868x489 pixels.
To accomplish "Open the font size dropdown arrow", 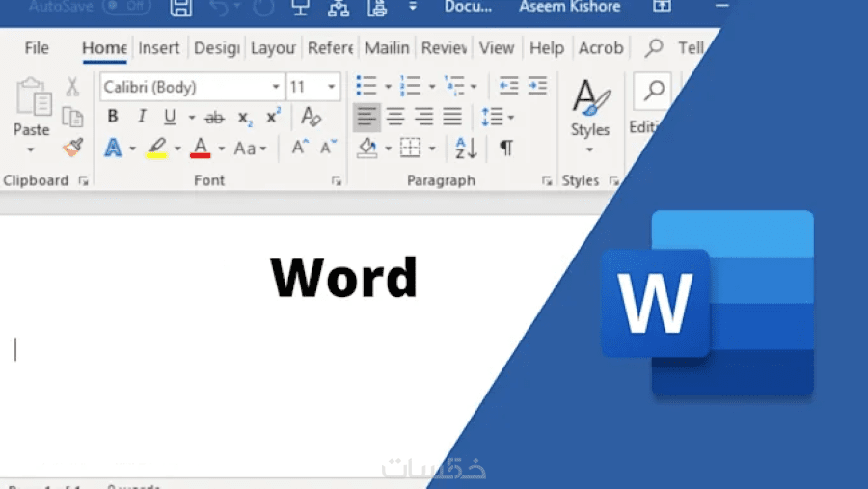I will pos(331,87).
